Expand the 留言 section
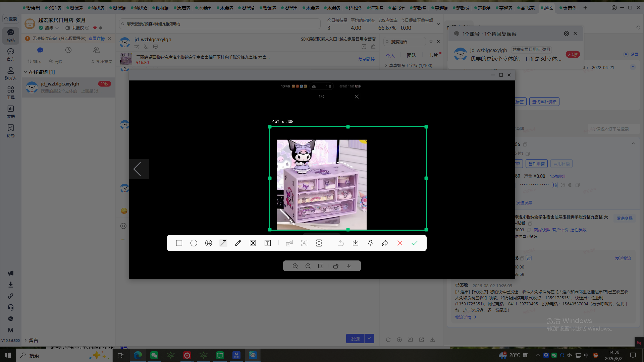Image resolution: width=644 pixels, height=362 pixels. [31, 340]
